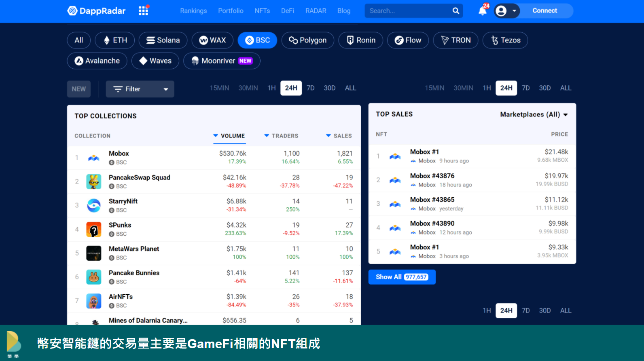The width and height of the screenshot is (644, 361).
Task: Open Pancake Bunnies collection
Action: click(134, 273)
